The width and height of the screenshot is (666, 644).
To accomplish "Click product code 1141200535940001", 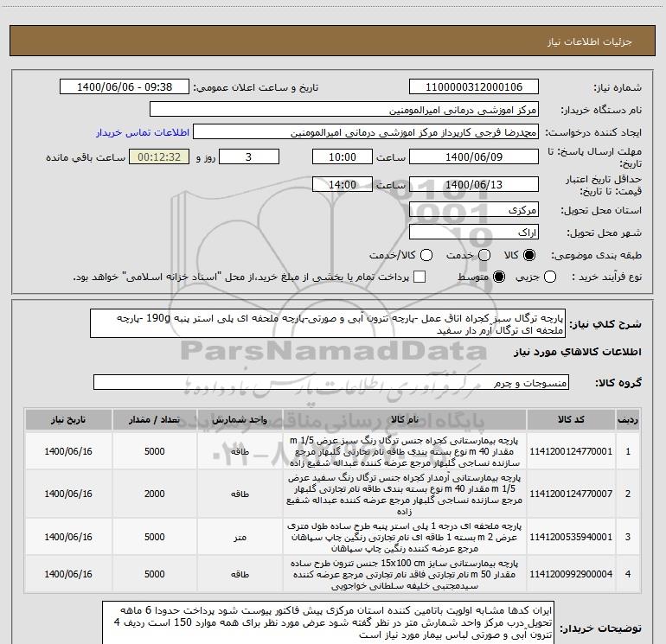I will point(571,537).
